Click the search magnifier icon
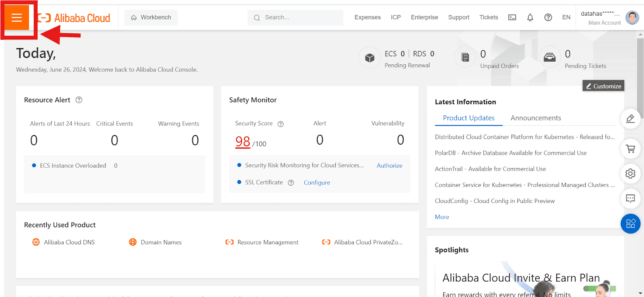This screenshot has width=644, height=297. tap(257, 18)
